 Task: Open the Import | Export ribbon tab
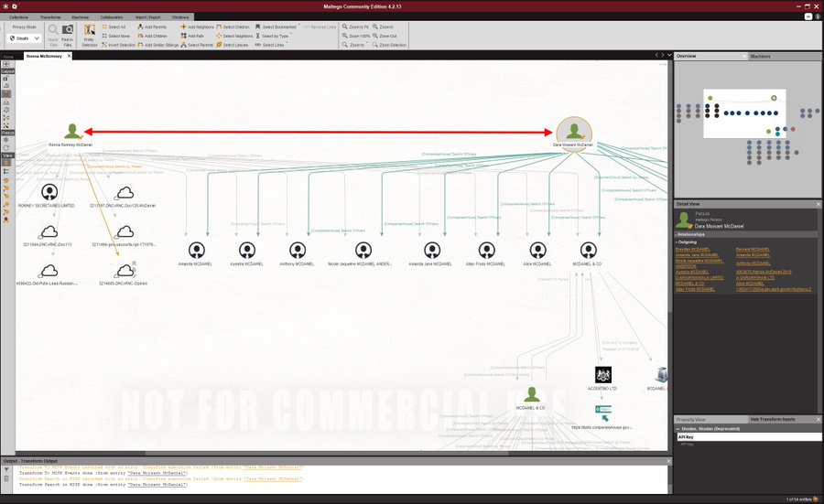tap(147, 17)
